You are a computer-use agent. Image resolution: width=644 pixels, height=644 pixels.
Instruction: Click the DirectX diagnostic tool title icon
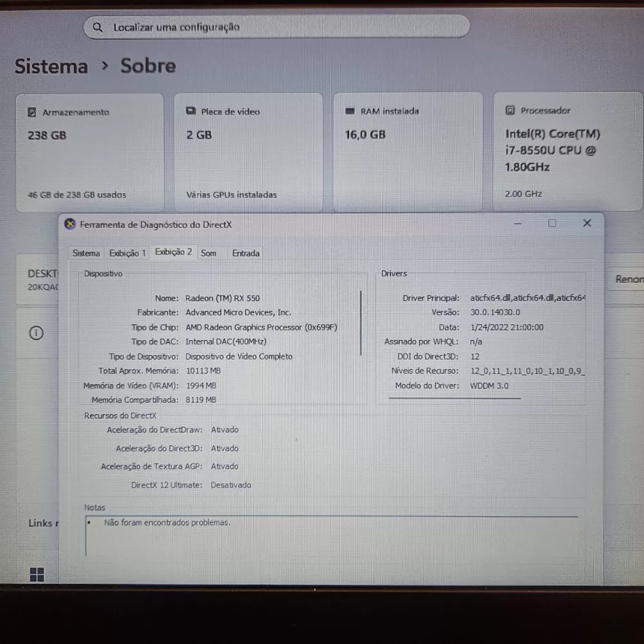point(70,224)
